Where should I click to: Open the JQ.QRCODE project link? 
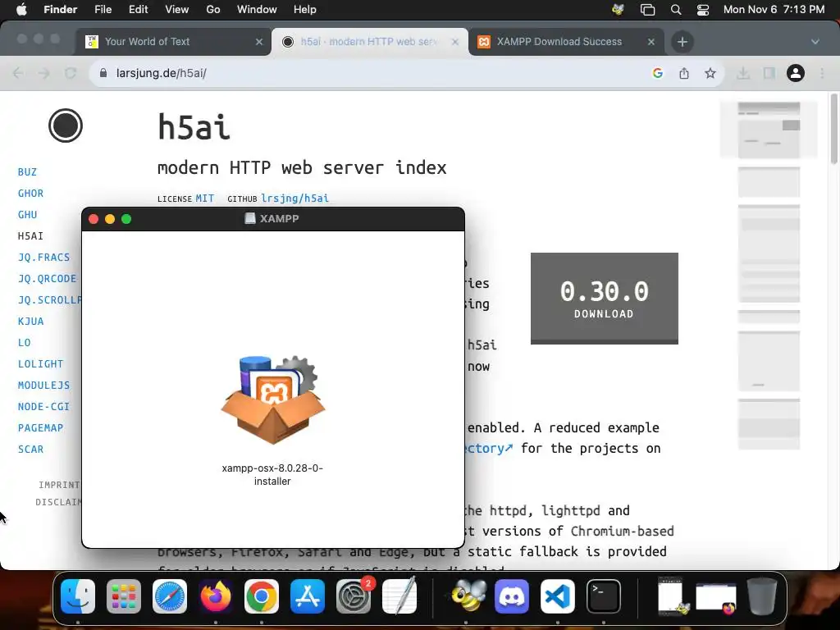[47, 279]
